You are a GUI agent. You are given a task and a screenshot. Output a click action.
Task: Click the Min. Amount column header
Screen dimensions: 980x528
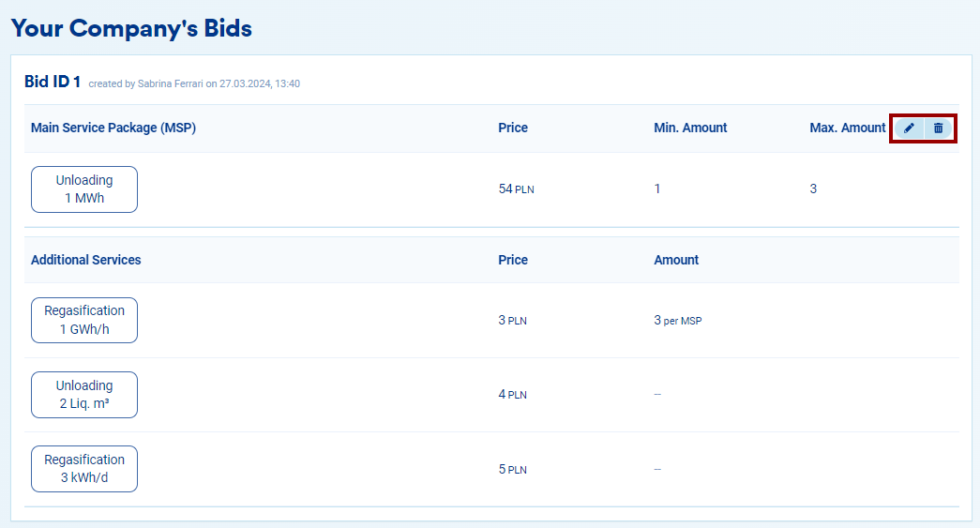pos(690,128)
